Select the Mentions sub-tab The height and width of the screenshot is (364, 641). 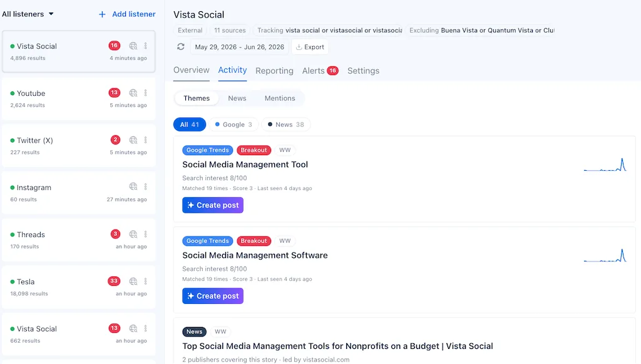coord(280,98)
